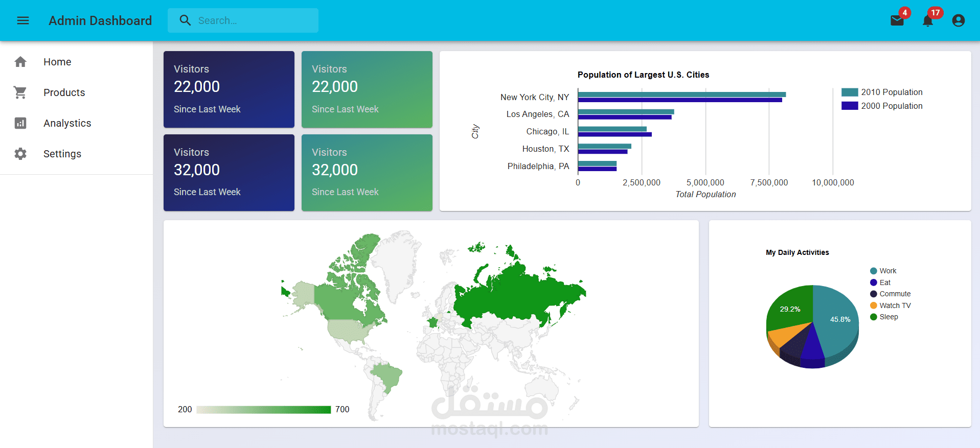
Task: Select the green 32,000 Visitors card
Action: [x=367, y=173]
